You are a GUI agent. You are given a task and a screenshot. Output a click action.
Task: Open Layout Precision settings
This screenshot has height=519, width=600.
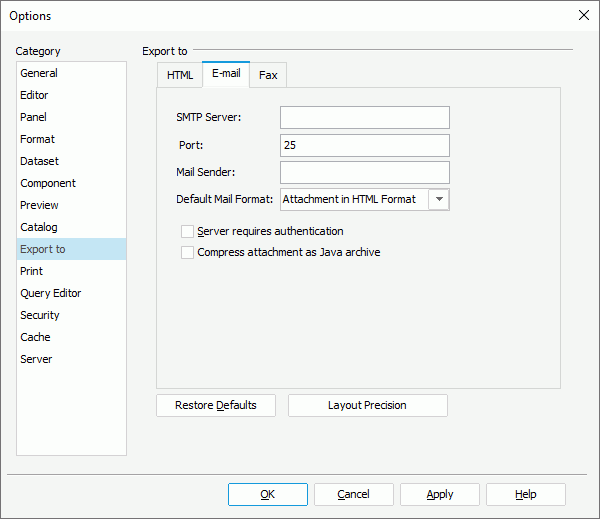(x=368, y=405)
